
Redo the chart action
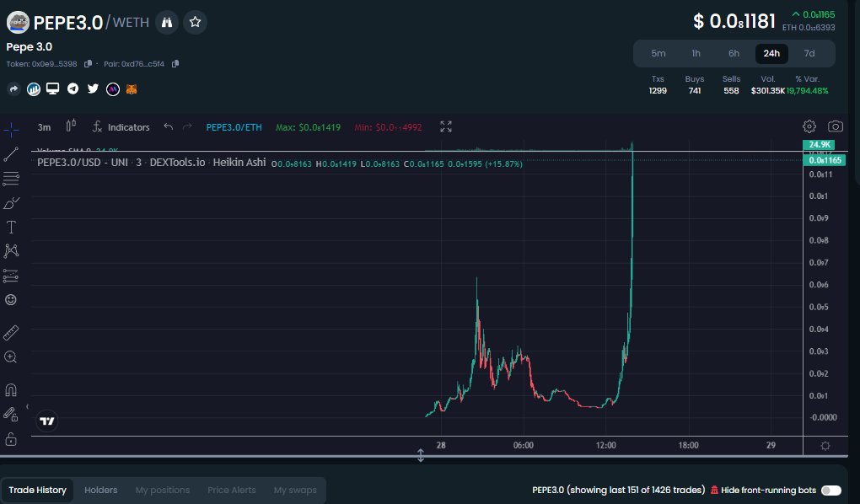pos(187,126)
